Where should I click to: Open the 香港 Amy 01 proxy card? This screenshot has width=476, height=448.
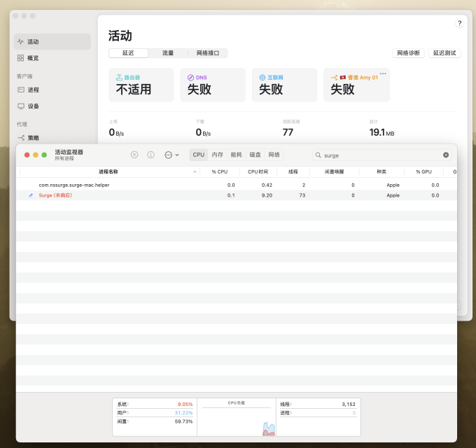point(356,85)
